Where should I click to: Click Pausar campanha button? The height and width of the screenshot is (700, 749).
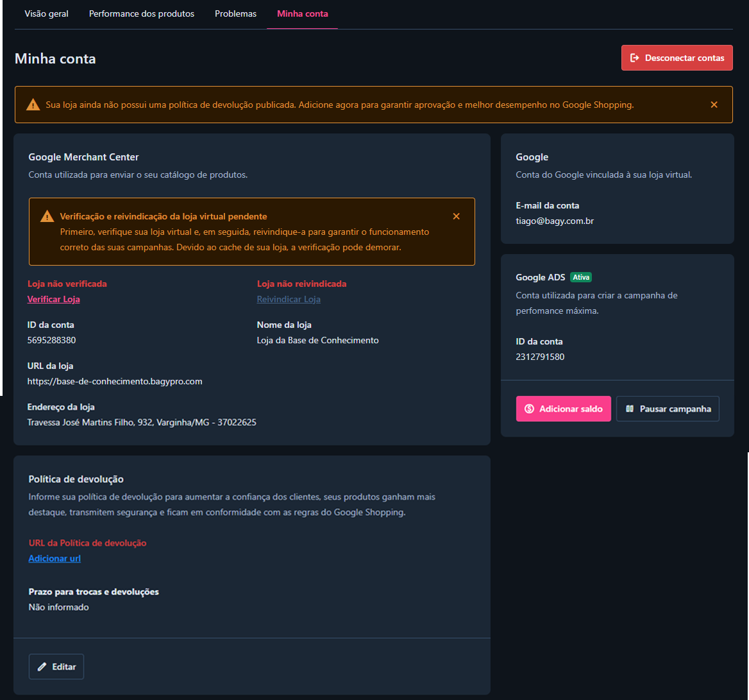[x=668, y=409]
